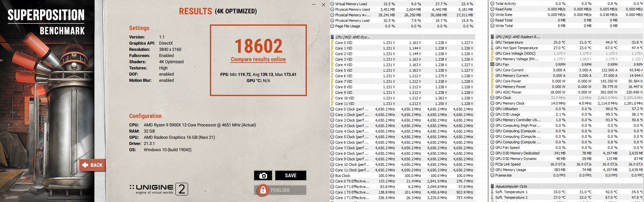Click thermometer icon beside GPU Temperature
Viewport: 644px width, 202px height.
point(492,42)
